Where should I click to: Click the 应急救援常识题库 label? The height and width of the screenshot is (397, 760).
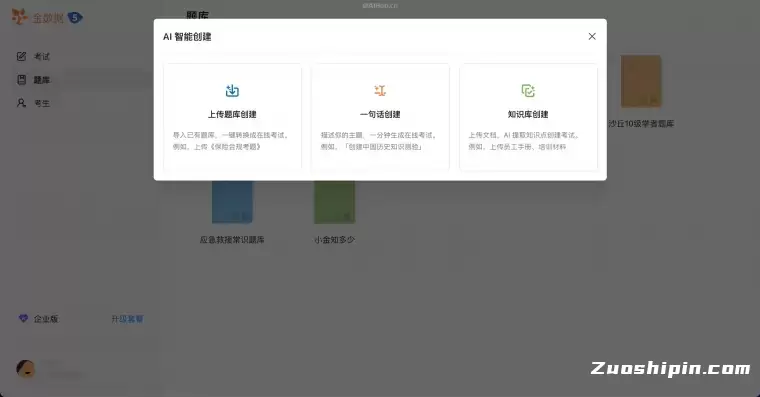(x=232, y=239)
